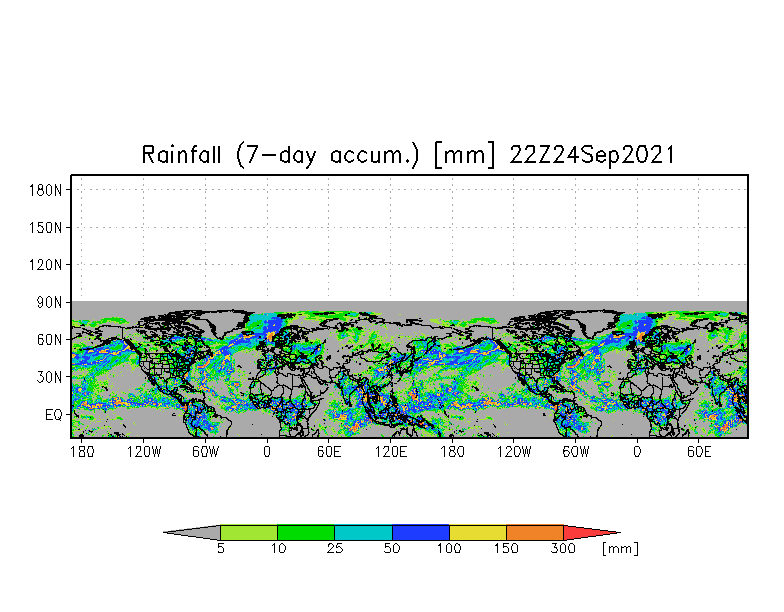This screenshot has width=784, height=612.
Task: Click the "EQ" equator axis label
Action: click(x=54, y=415)
